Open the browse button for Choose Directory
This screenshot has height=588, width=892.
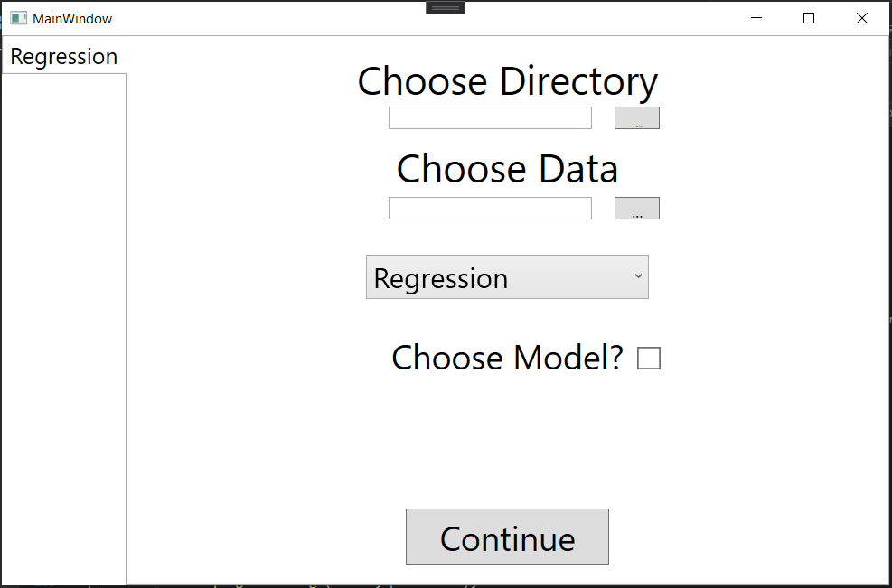click(637, 118)
